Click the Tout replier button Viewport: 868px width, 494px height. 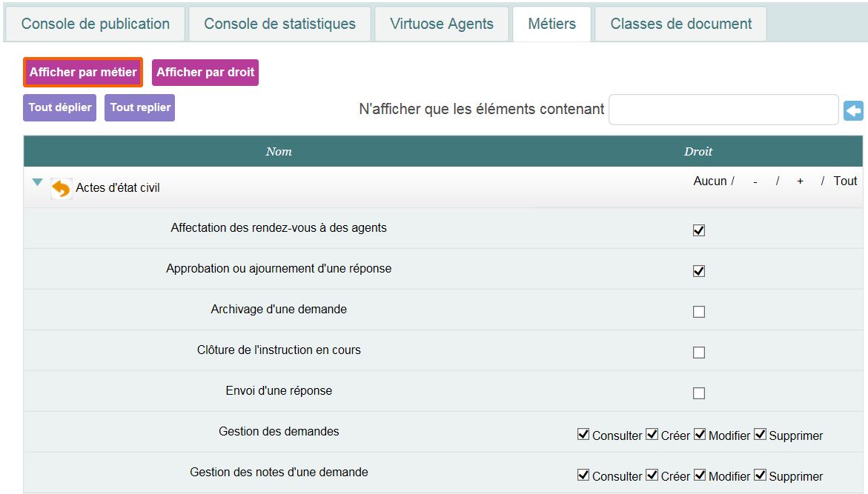pos(140,107)
